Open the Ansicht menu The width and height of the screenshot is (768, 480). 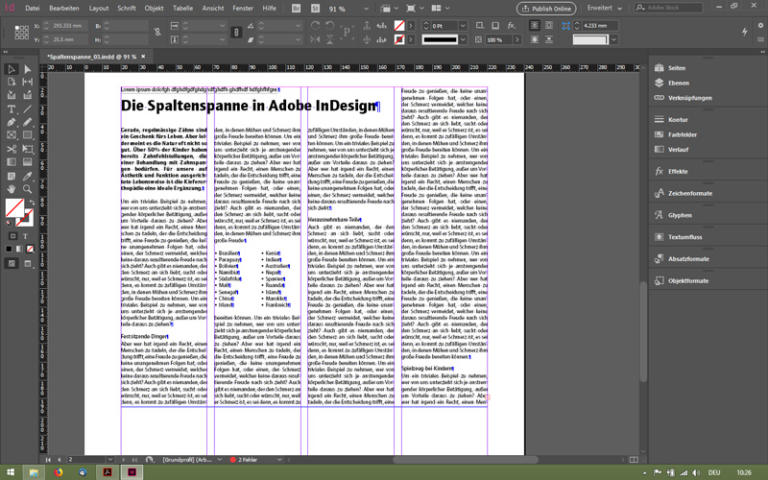213,8
